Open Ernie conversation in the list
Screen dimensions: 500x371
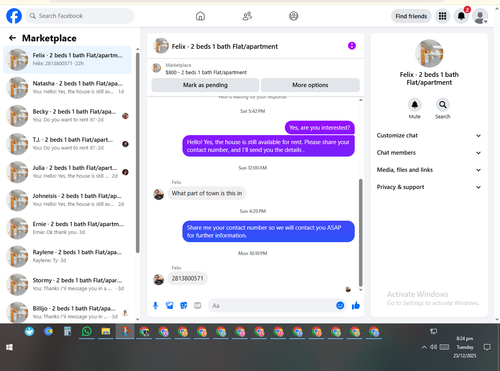tap(67, 228)
